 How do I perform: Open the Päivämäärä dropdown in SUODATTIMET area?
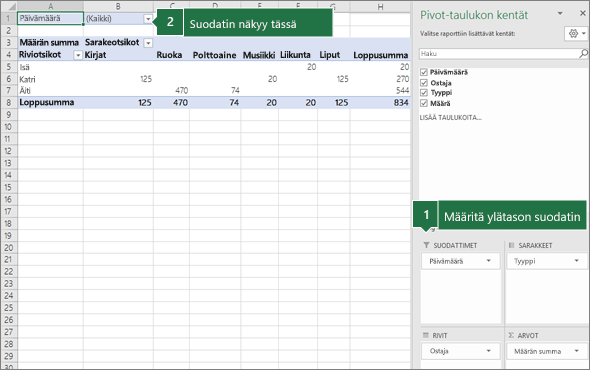coord(488,261)
